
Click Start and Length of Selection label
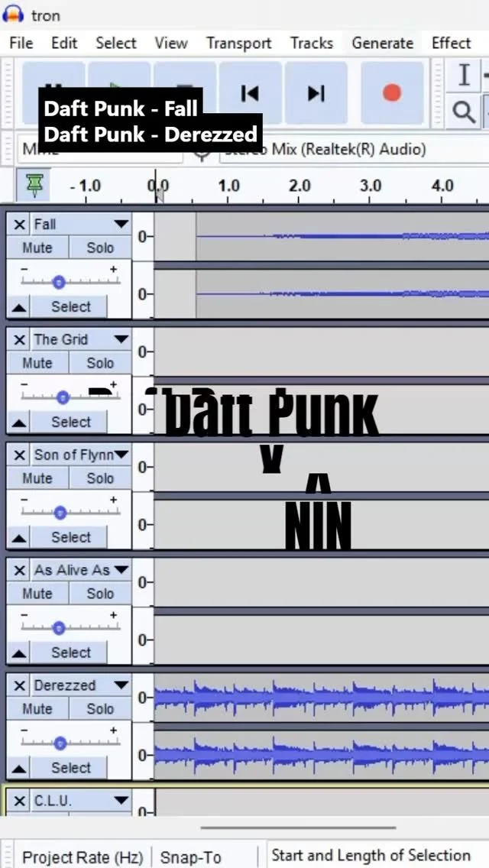[371, 855]
